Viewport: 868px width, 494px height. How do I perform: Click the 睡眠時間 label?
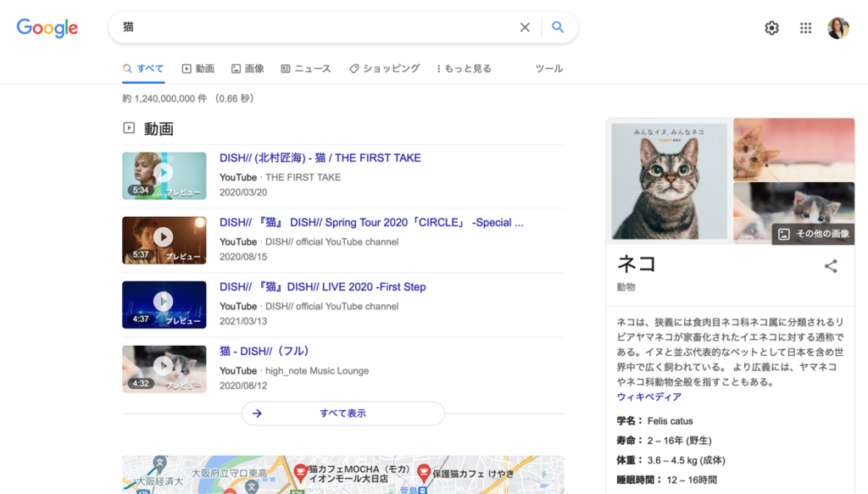point(639,480)
